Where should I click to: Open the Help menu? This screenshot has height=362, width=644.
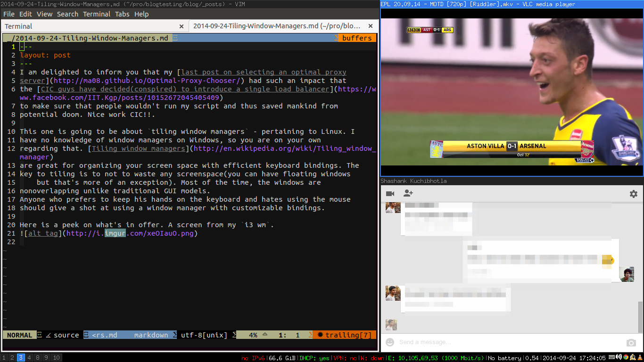click(x=141, y=14)
